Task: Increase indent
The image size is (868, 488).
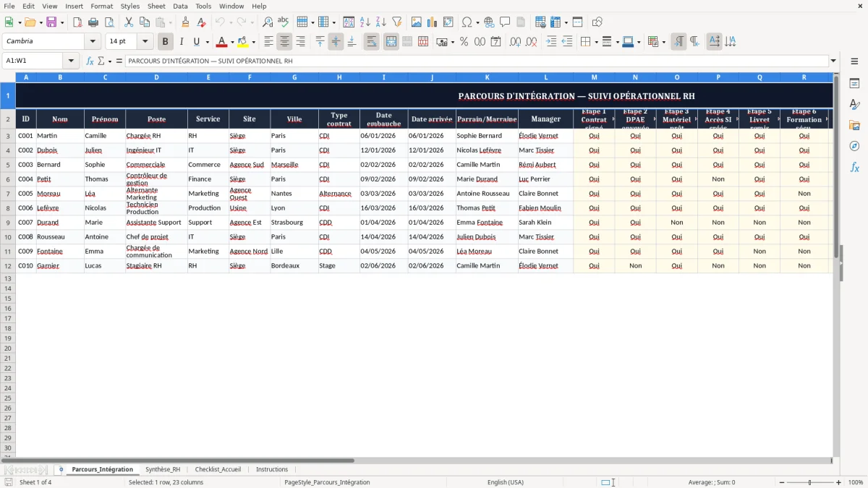Action: (x=552, y=42)
